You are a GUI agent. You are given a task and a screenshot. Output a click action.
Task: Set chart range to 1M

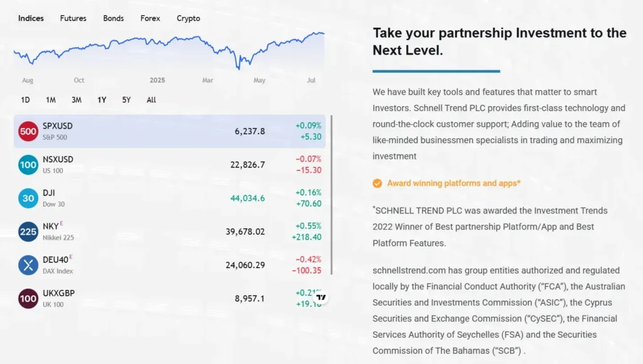pos(51,100)
